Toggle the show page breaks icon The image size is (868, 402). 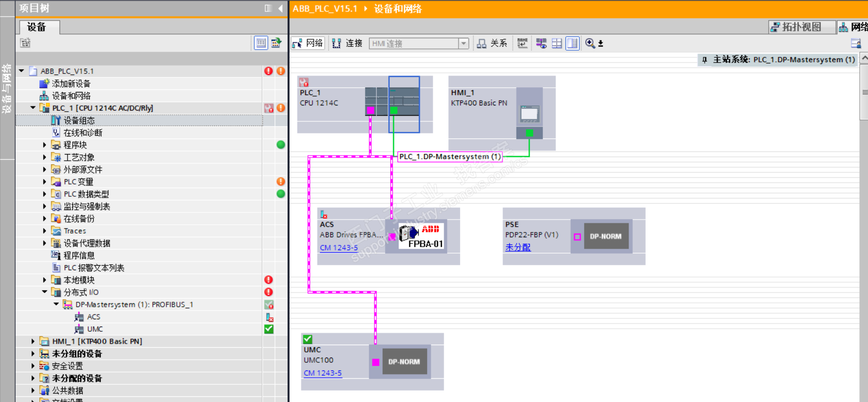coord(557,43)
